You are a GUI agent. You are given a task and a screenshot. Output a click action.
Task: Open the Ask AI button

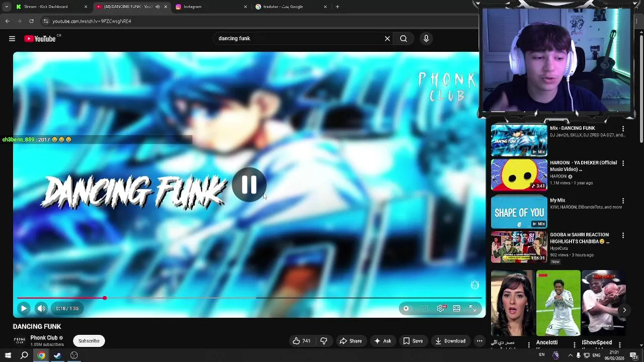click(x=382, y=341)
